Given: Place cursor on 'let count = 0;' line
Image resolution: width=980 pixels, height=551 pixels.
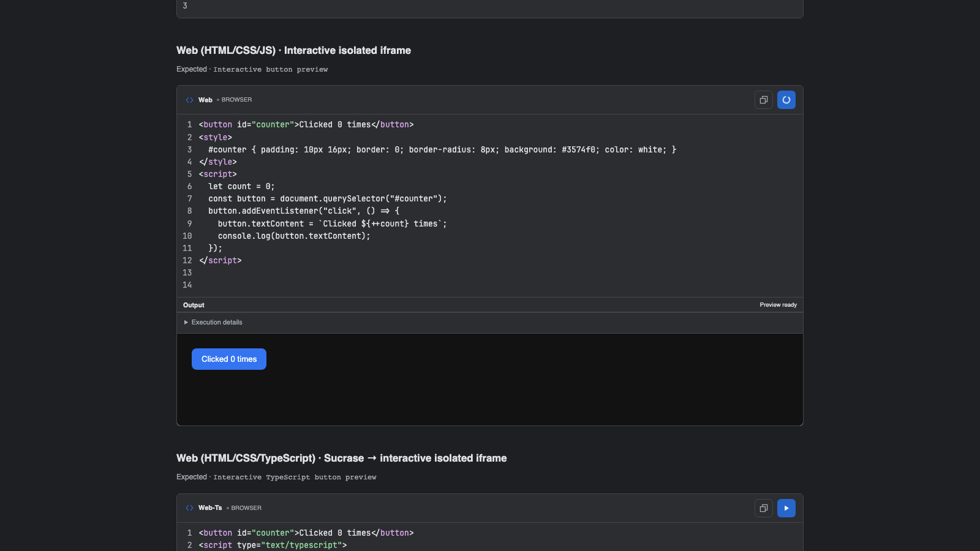Looking at the screenshot, I should tap(241, 187).
